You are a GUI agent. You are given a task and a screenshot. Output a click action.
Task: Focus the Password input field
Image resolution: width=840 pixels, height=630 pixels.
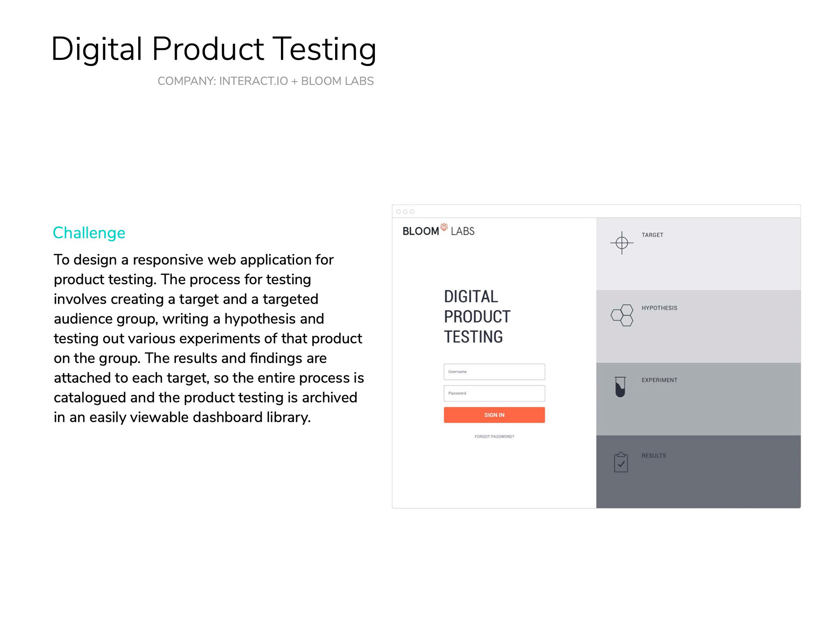click(x=494, y=393)
